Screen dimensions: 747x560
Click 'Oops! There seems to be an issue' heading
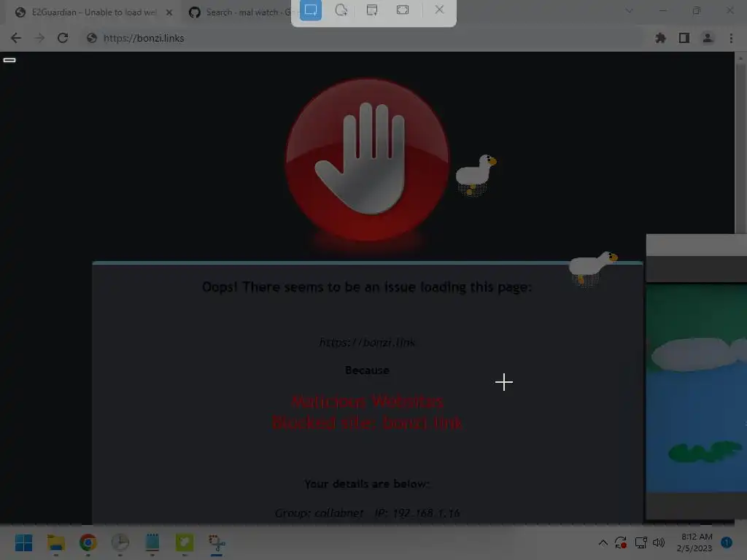pos(367,287)
